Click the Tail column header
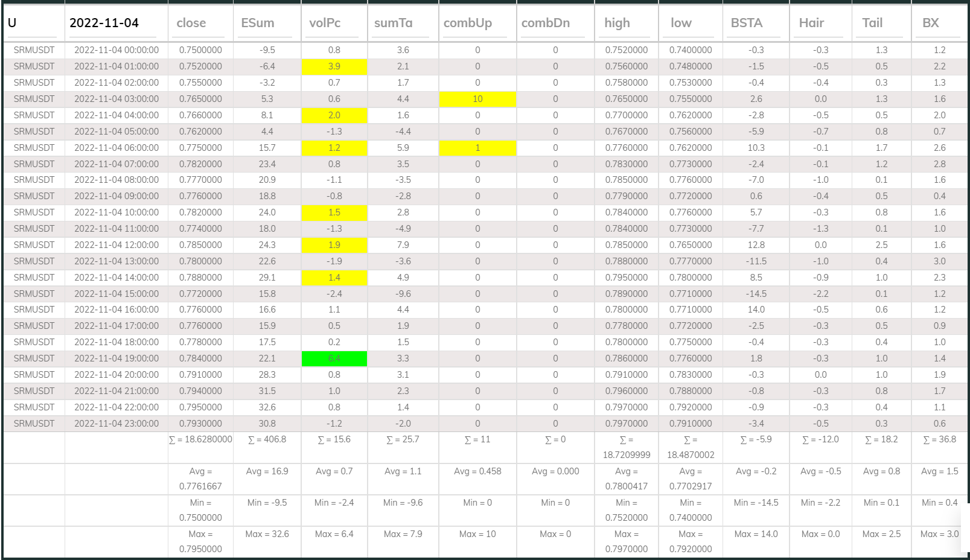Viewport: 970px width, 560px height. click(x=872, y=22)
